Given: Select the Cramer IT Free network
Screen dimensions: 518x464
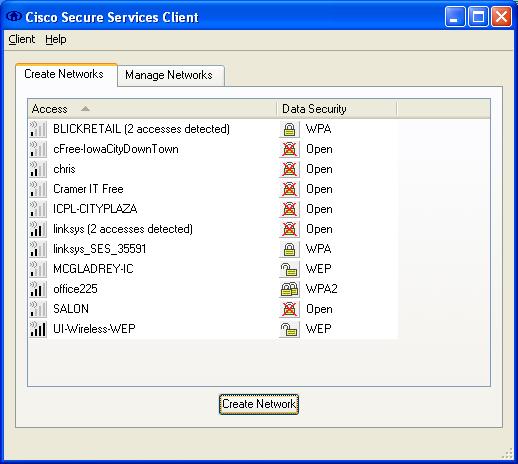Looking at the screenshot, I should (x=88, y=189).
